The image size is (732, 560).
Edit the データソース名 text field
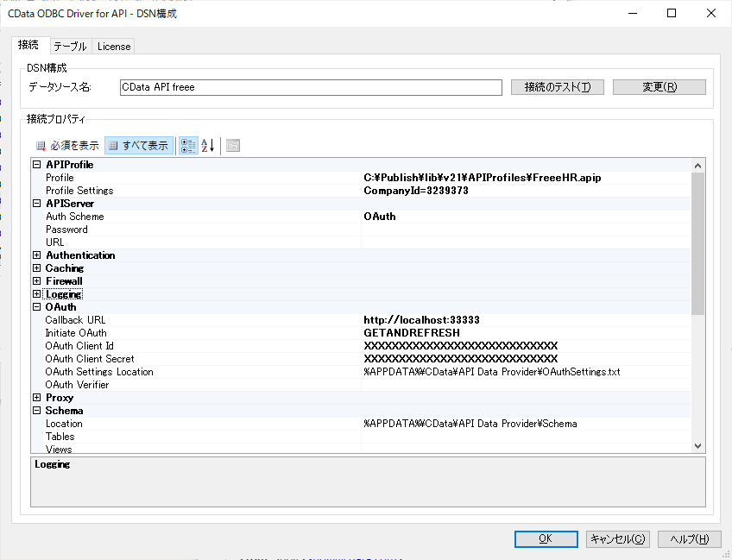point(311,87)
